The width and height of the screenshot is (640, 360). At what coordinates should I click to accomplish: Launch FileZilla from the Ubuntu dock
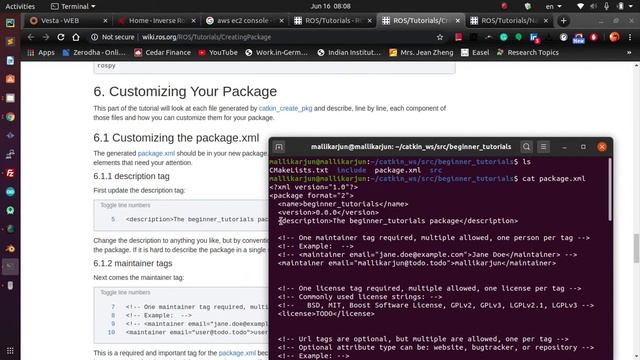click(10, 173)
